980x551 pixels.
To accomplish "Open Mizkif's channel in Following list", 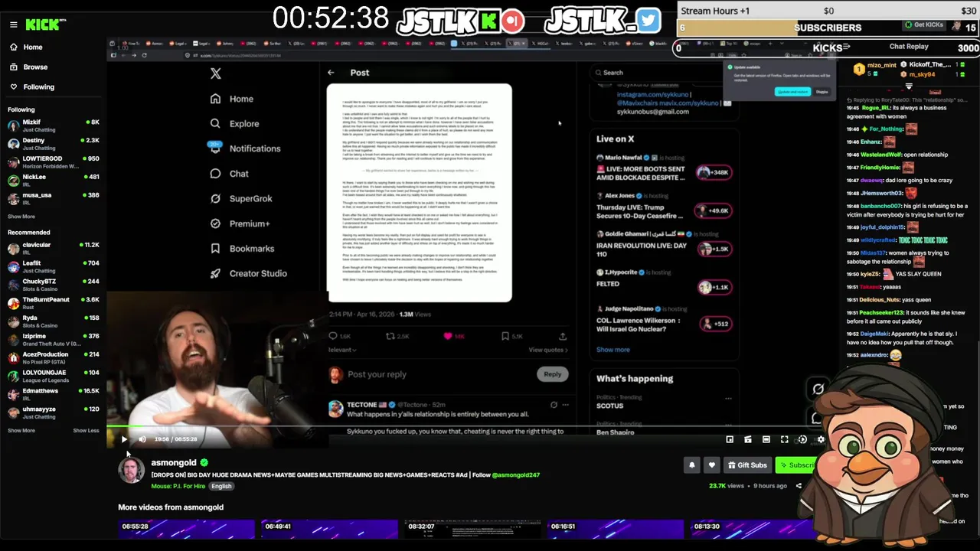I will [53, 126].
